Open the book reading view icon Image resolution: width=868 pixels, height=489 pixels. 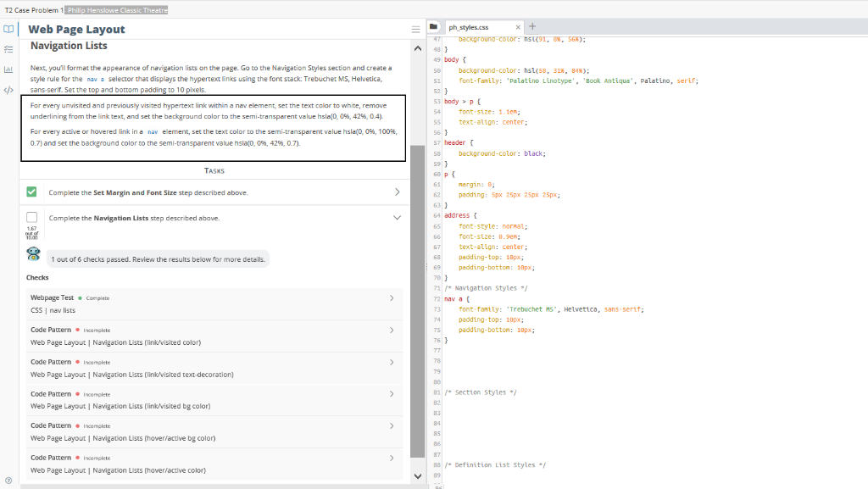pos(8,30)
